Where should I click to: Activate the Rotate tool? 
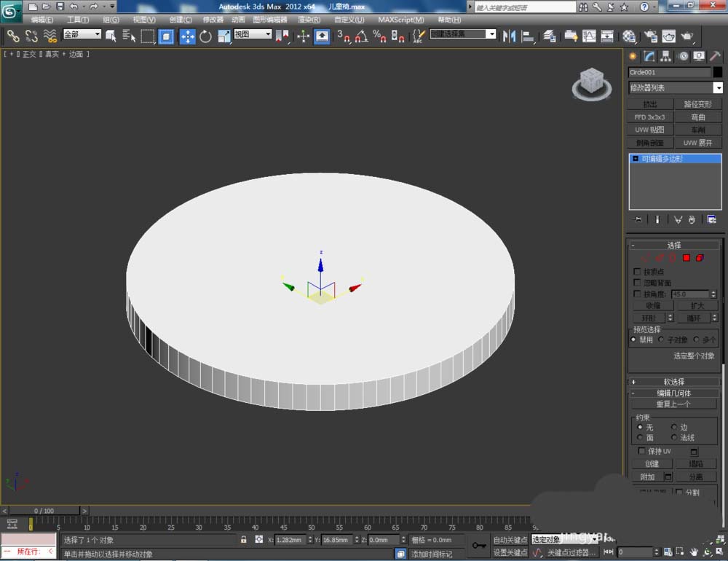pyautogui.click(x=205, y=36)
